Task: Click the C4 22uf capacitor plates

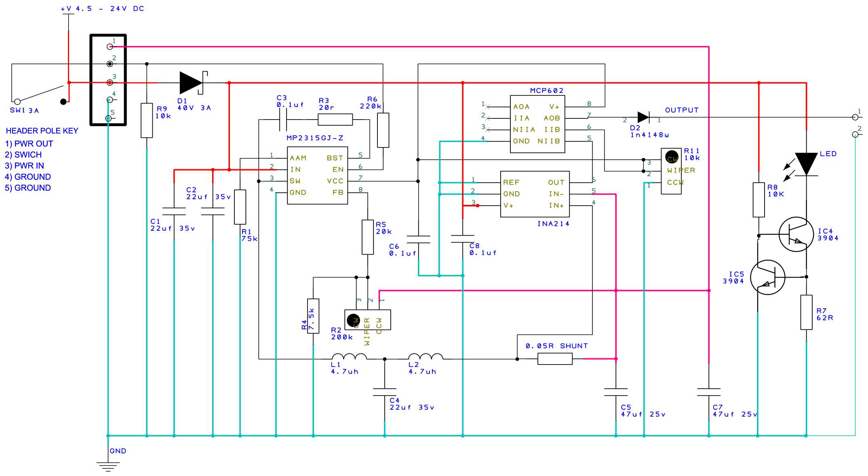Action: (385, 392)
